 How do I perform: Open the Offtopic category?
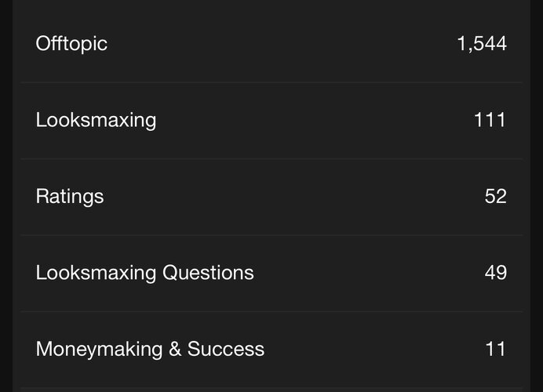[71, 43]
